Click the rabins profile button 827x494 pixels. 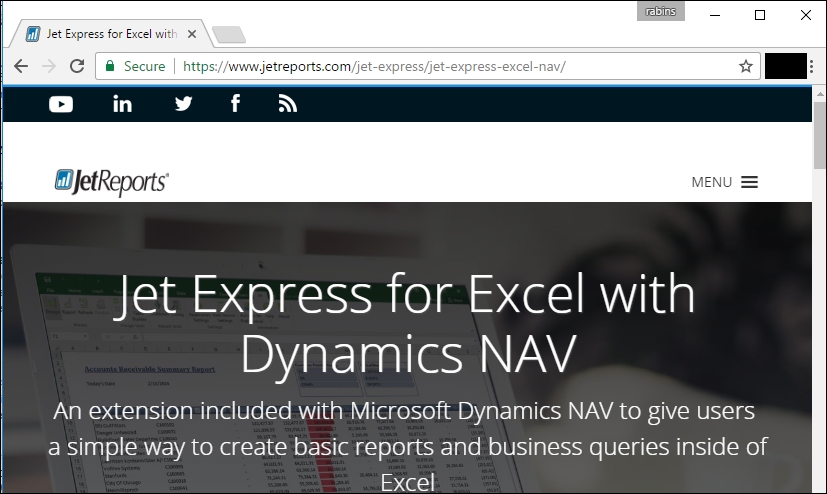click(660, 11)
